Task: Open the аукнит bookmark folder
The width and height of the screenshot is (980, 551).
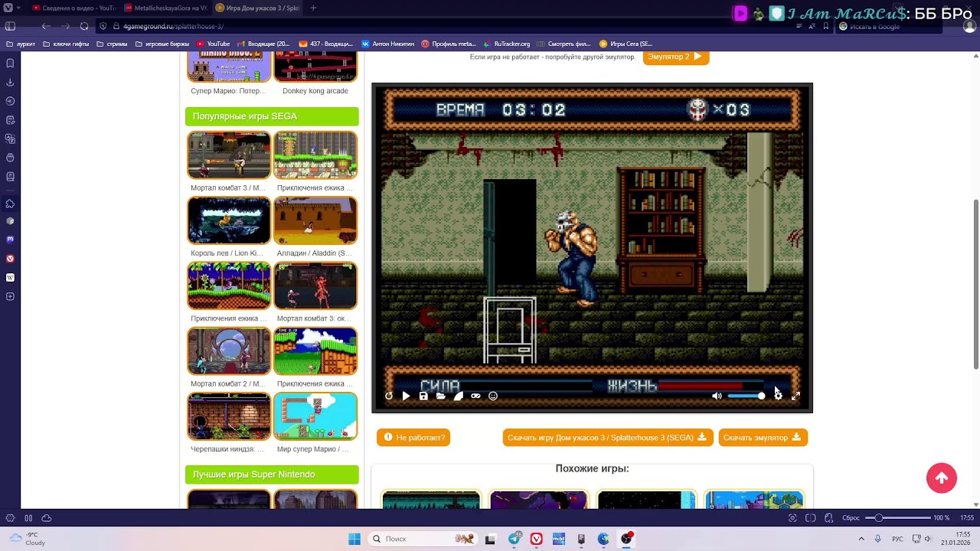Action: [21, 44]
